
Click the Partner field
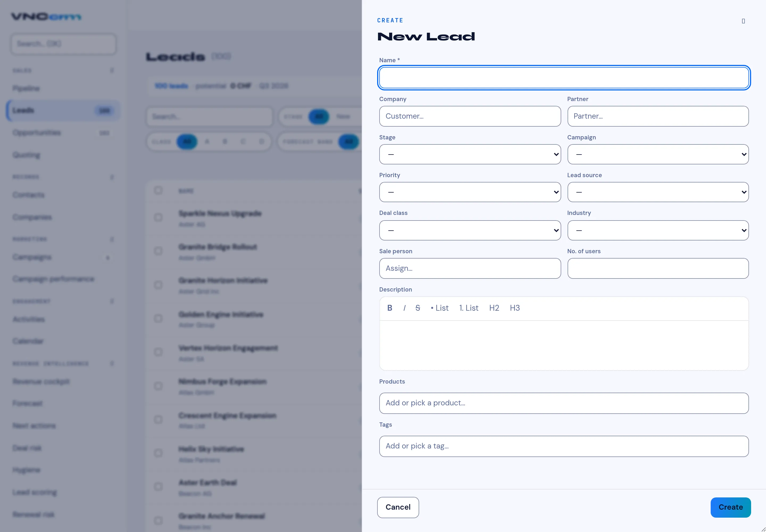tap(658, 116)
